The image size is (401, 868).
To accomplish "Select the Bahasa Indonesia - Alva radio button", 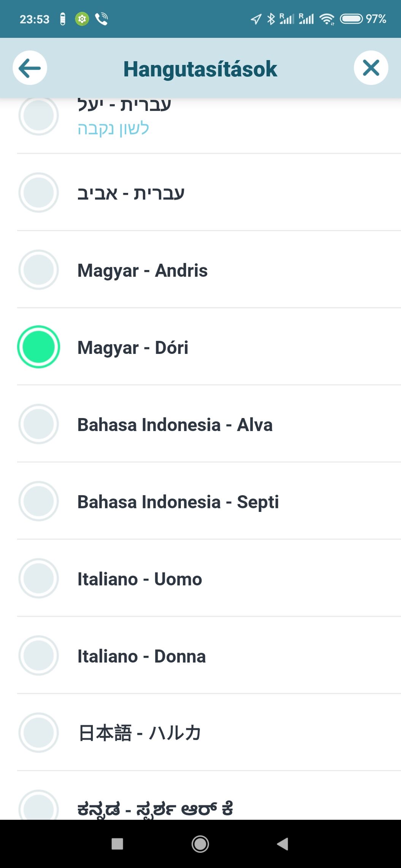I will [38, 424].
